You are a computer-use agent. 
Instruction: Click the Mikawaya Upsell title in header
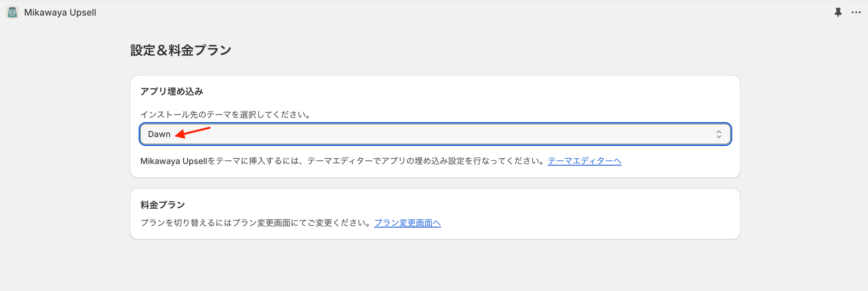click(60, 12)
